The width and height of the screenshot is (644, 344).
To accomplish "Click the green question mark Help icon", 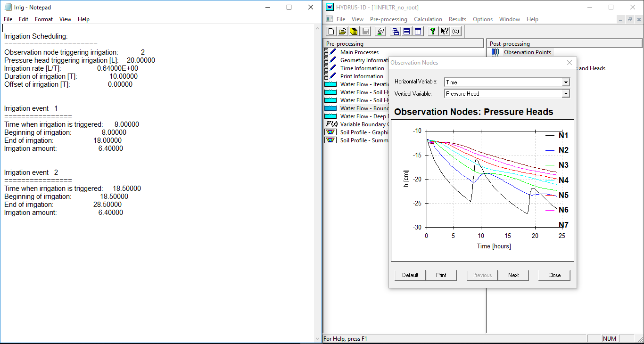I will coord(433,32).
